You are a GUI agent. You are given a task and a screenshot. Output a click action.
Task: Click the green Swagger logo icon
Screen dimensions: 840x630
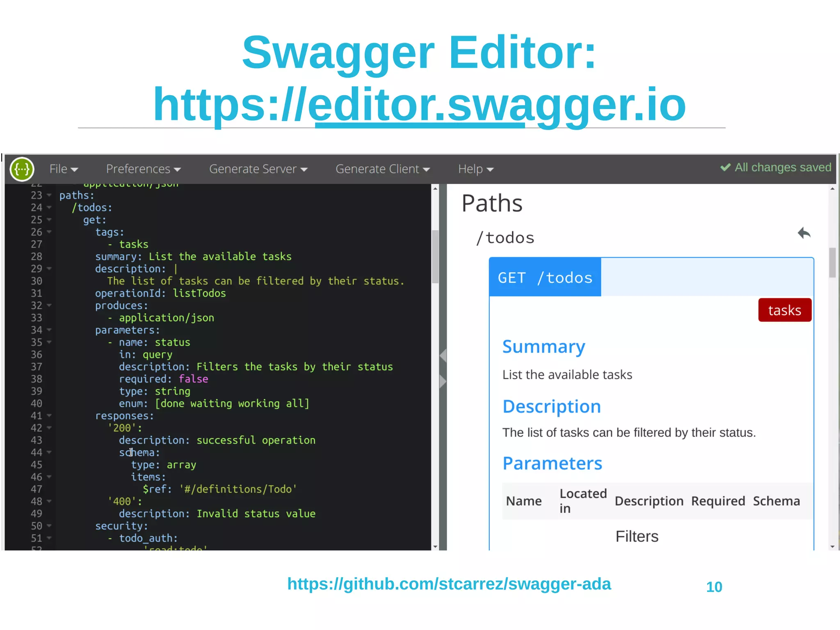(x=22, y=169)
